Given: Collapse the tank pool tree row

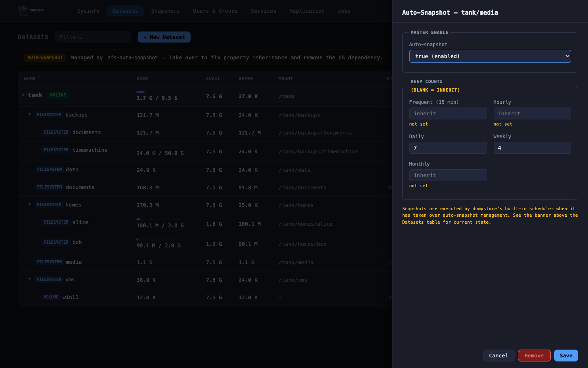Looking at the screenshot, I should click(23, 95).
